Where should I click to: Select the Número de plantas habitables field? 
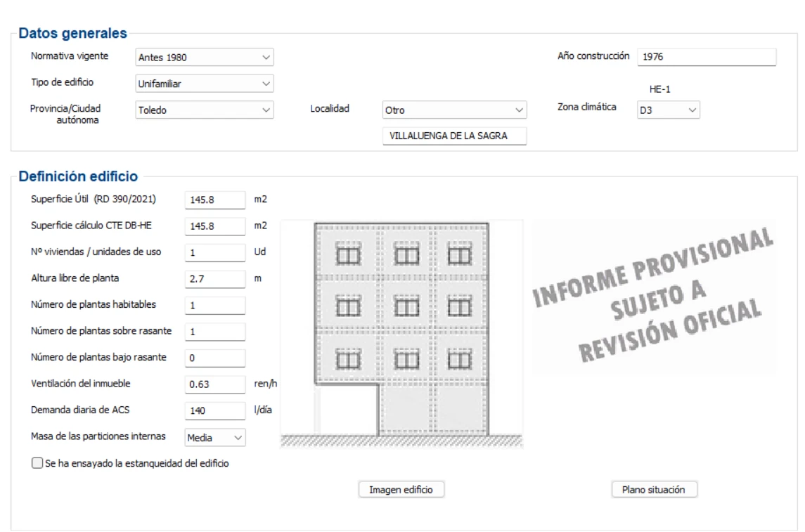click(x=215, y=305)
